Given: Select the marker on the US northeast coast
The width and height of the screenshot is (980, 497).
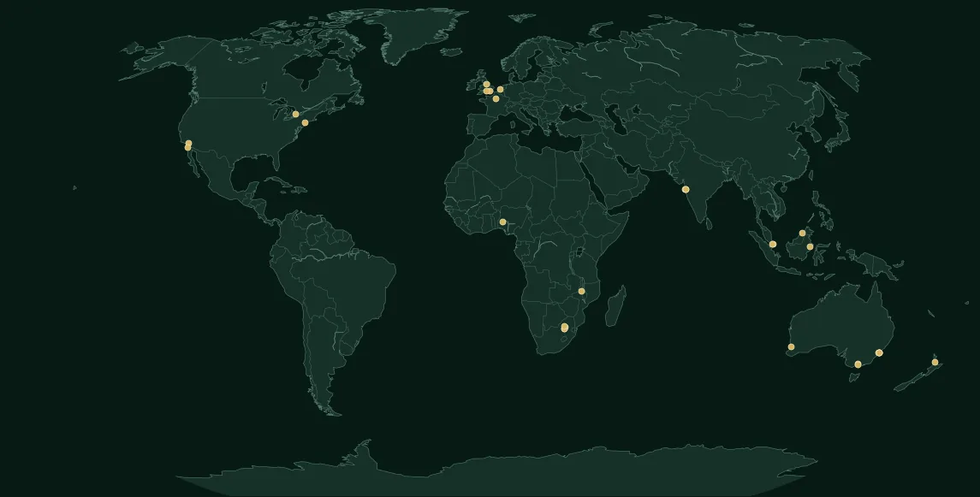Looking at the screenshot, I should point(305,123).
